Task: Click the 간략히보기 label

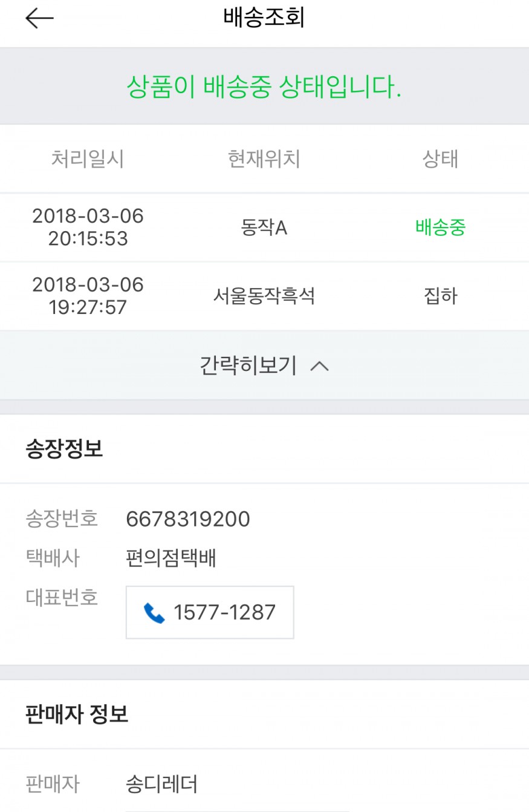Action: (x=248, y=365)
